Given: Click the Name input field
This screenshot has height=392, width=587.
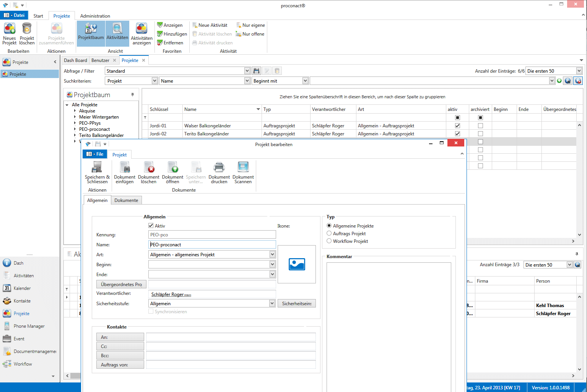Looking at the screenshot, I should point(212,245).
